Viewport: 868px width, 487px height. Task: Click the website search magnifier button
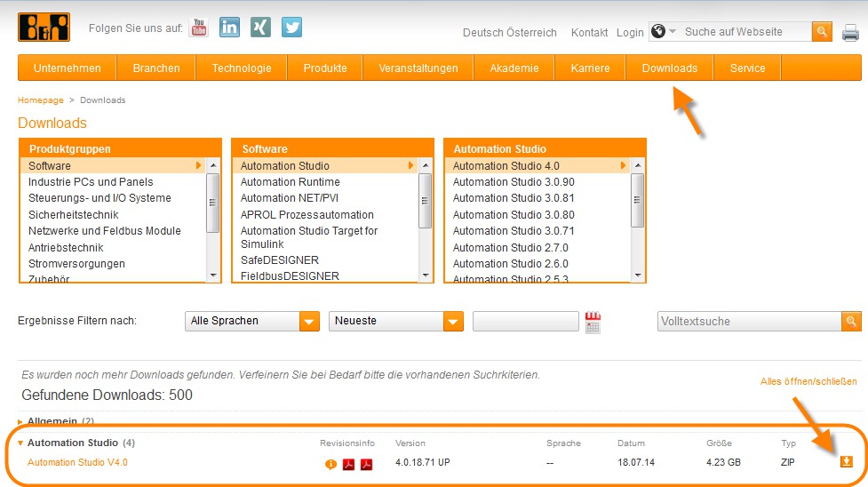[822, 32]
